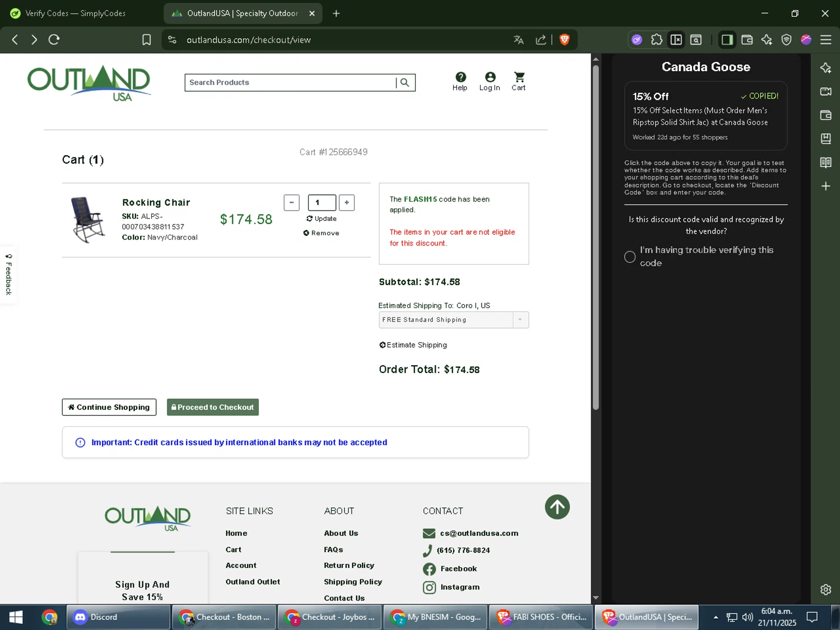Open the taskbar volume icon
Image resolution: width=840 pixels, height=630 pixels.
[x=748, y=617]
